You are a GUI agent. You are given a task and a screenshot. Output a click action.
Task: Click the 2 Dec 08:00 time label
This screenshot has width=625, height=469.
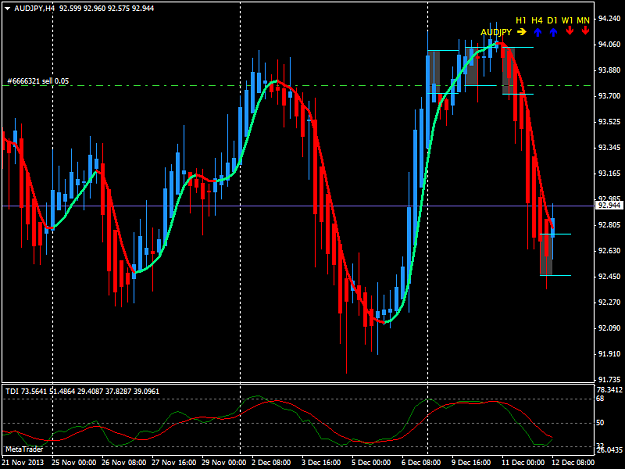tap(271, 462)
